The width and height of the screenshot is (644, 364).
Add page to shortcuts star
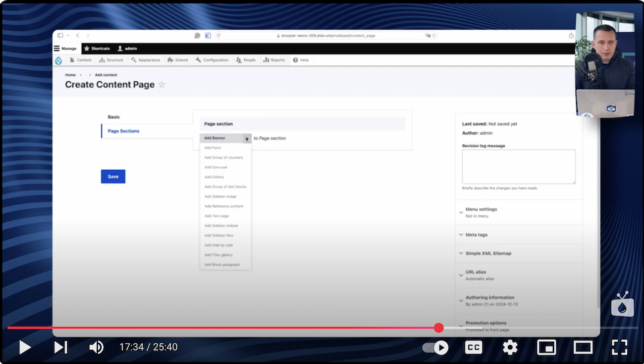[x=162, y=85]
